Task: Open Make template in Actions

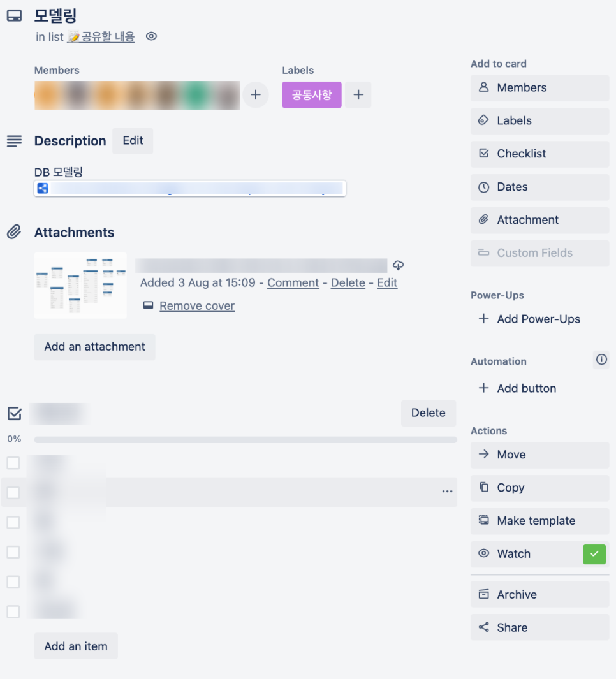Action: 539,520
